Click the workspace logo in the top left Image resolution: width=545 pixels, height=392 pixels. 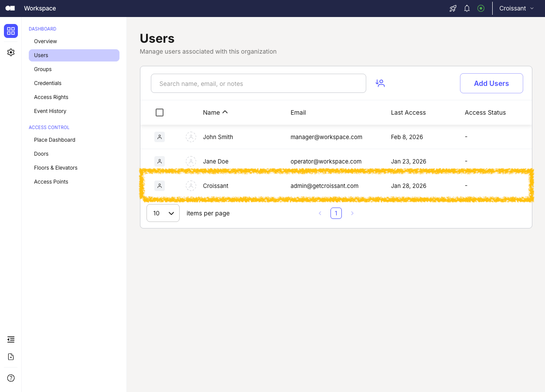[x=10, y=8]
